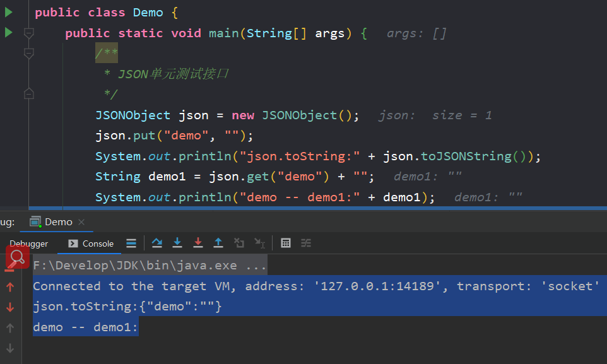Click the red down arrow in console sidebar
Image resolution: width=607 pixels, height=364 pixels.
(10, 307)
